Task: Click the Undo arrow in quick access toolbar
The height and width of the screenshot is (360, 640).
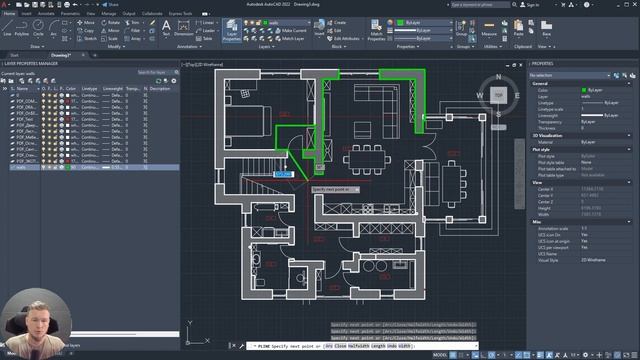Action: (x=75, y=5)
